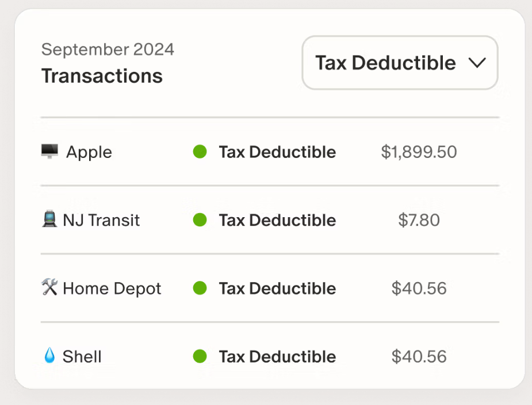
Task: Click the green status dot beside NJ Transit
Action: coord(200,220)
